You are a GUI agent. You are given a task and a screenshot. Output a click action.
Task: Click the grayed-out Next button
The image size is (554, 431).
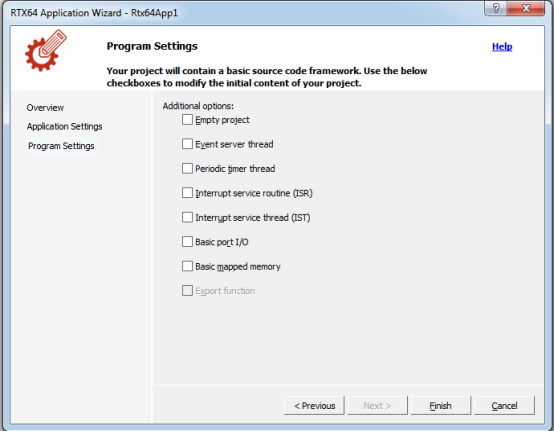pyautogui.click(x=377, y=406)
